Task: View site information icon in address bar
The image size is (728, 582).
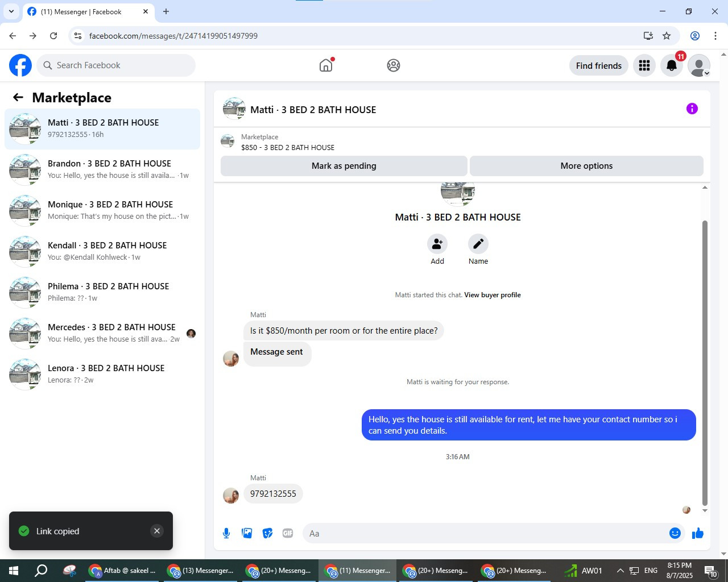Action: (78, 36)
